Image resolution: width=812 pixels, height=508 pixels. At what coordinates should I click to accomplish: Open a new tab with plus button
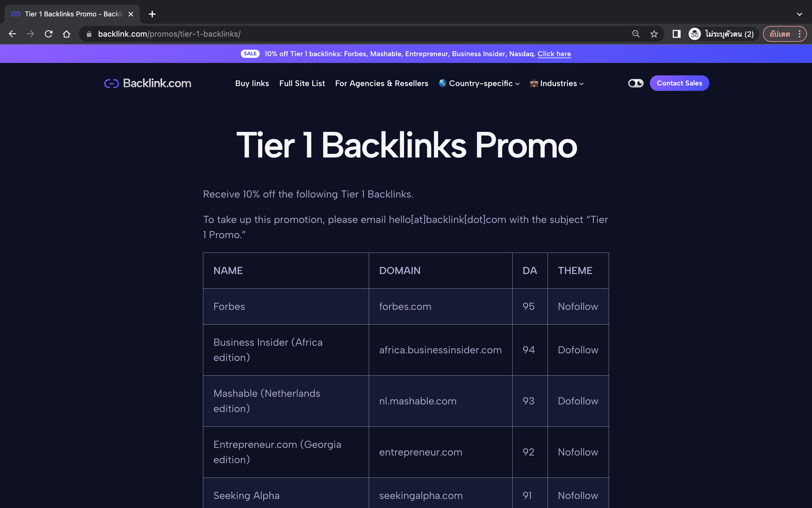pos(152,14)
